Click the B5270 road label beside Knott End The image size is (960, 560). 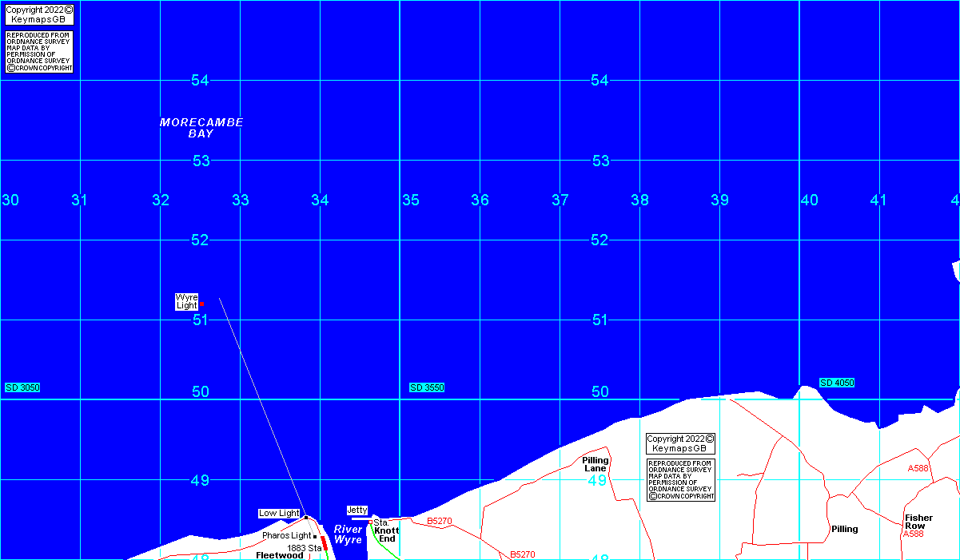click(440, 521)
